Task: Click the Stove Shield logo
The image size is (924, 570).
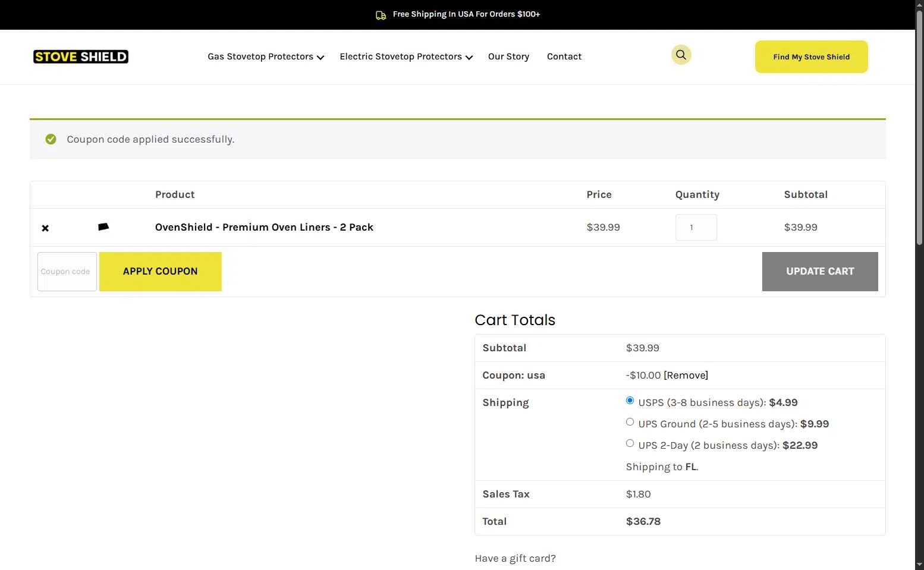Action: (x=81, y=56)
